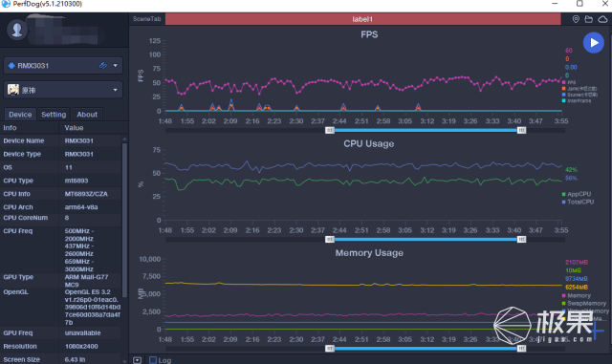Image resolution: width=612 pixels, height=364 pixels.
Task: Click the 42% AppCPU value
Action: (571, 170)
